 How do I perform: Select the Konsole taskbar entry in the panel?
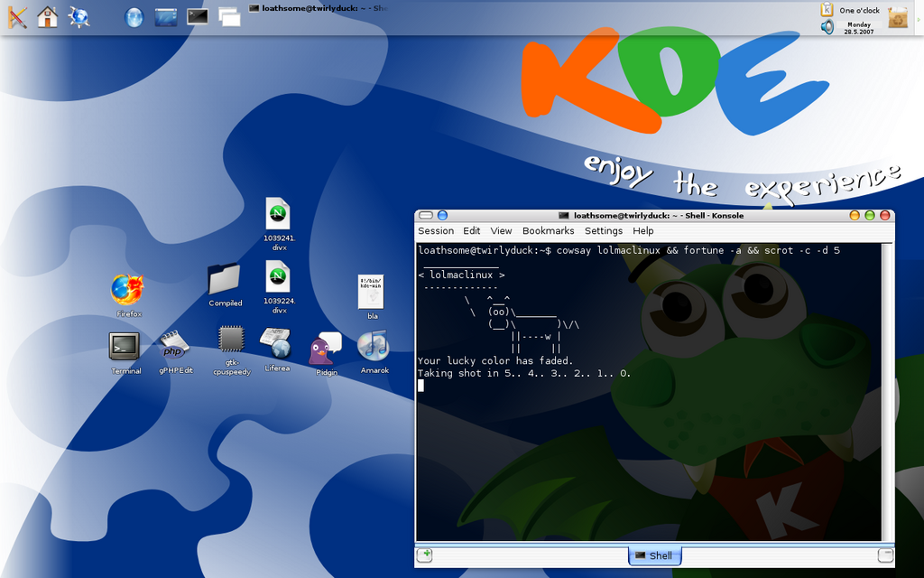pos(319,8)
